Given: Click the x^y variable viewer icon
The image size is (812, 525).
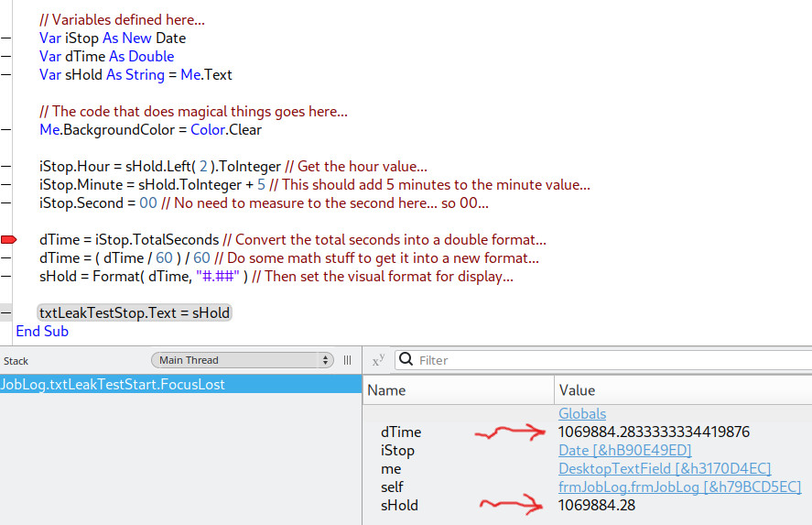Looking at the screenshot, I should [377, 361].
